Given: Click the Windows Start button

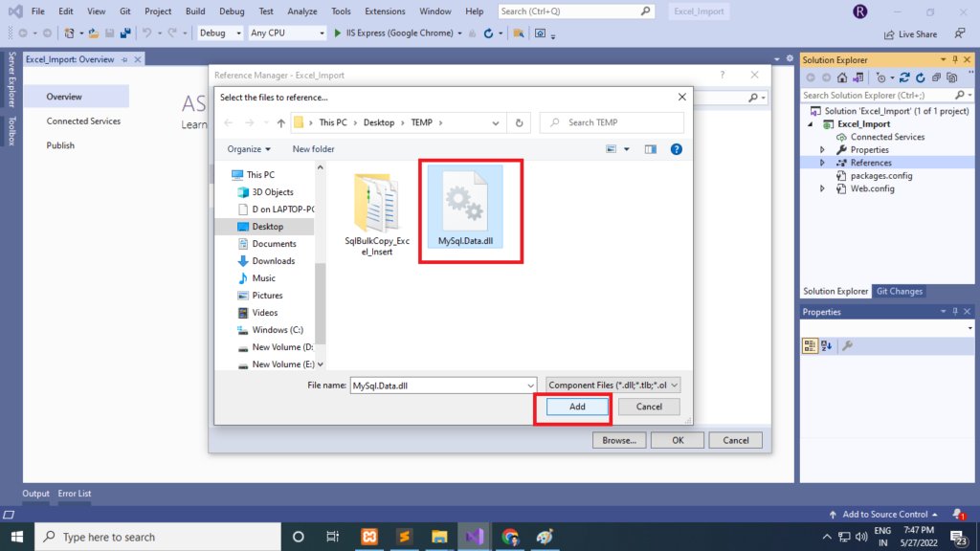Looking at the screenshot, I should pos(17,537).
